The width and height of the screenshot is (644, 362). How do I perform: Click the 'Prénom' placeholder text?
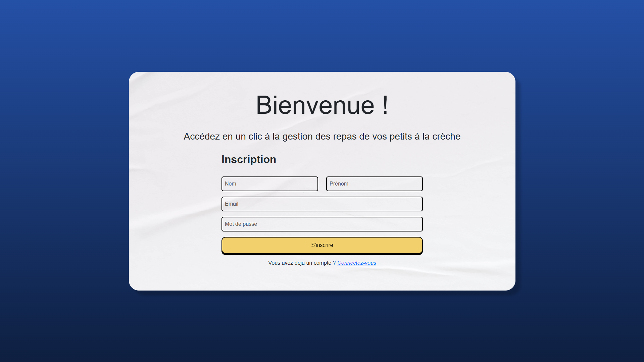click(x=339, y=184)
